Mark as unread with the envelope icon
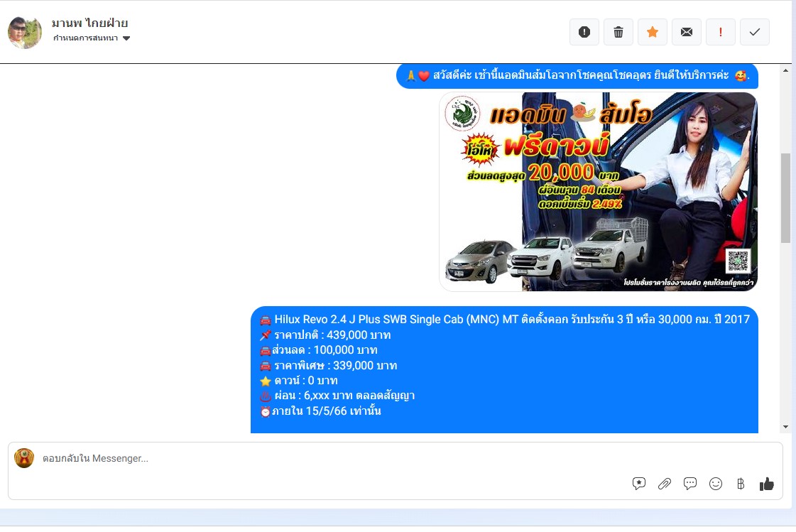 coord(687,32)
